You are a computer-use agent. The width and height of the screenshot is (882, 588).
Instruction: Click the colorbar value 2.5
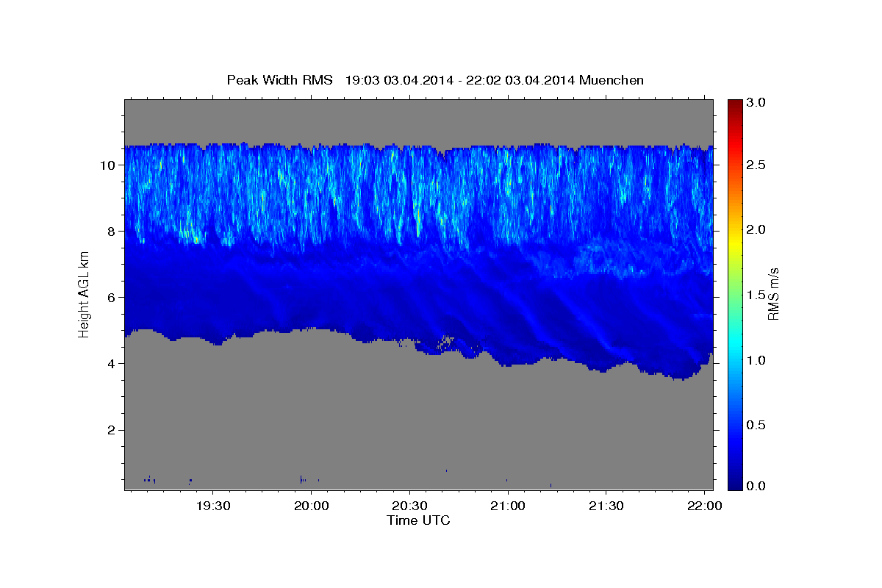(x=757, y=165)
